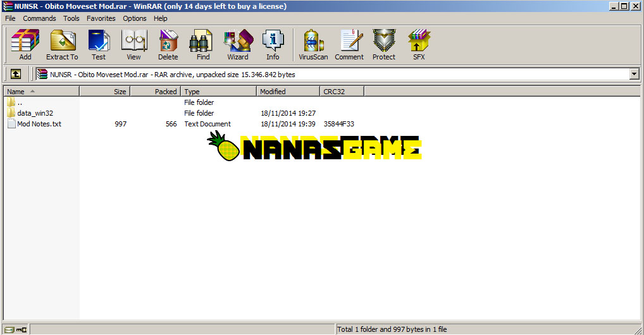Click the 566 packed value
Viewport: 644px width, 335px height.
click(171, 124)
